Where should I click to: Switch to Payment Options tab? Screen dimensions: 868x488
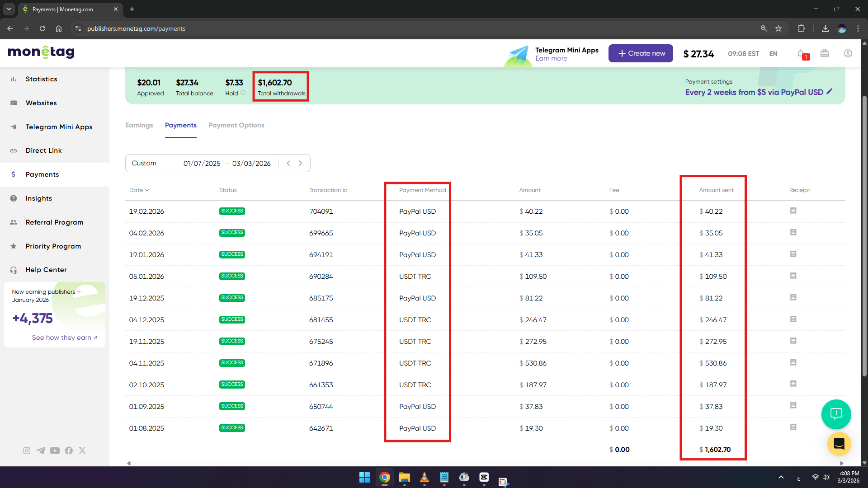coord(236,125)
